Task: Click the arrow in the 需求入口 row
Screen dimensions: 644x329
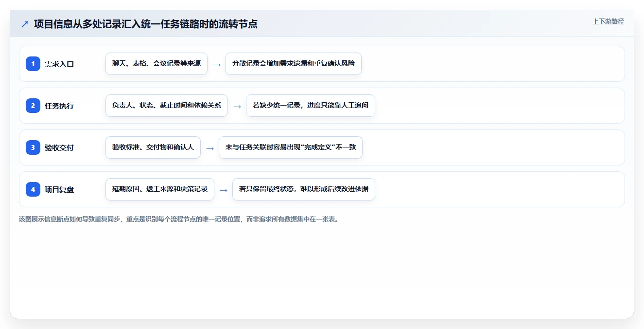Action: pos(217,64)
